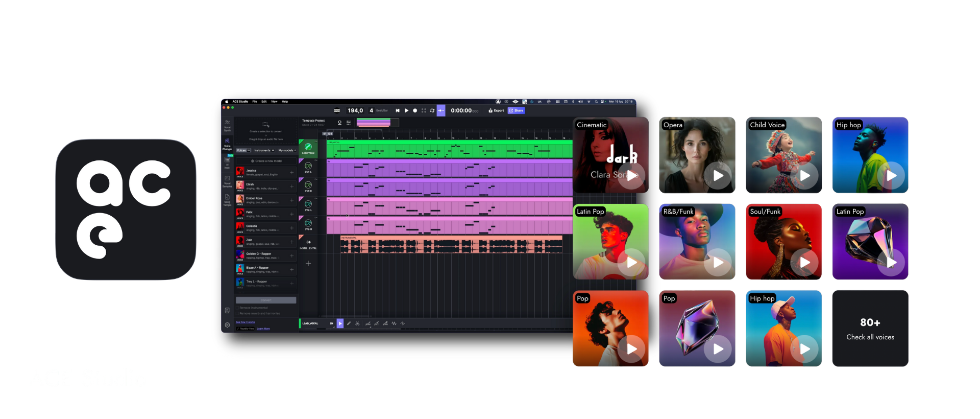
Task: Skip to start with rewind button
Action: pos(398,110)
